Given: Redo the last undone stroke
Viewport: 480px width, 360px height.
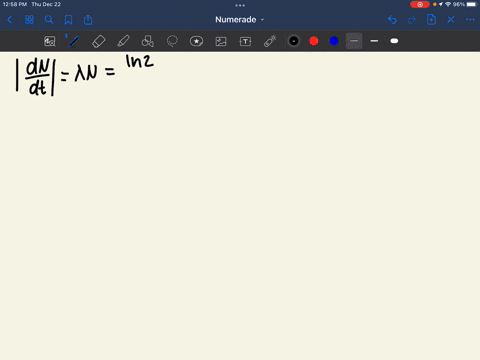Looking at the screenshot, I should tap(412, 20).
